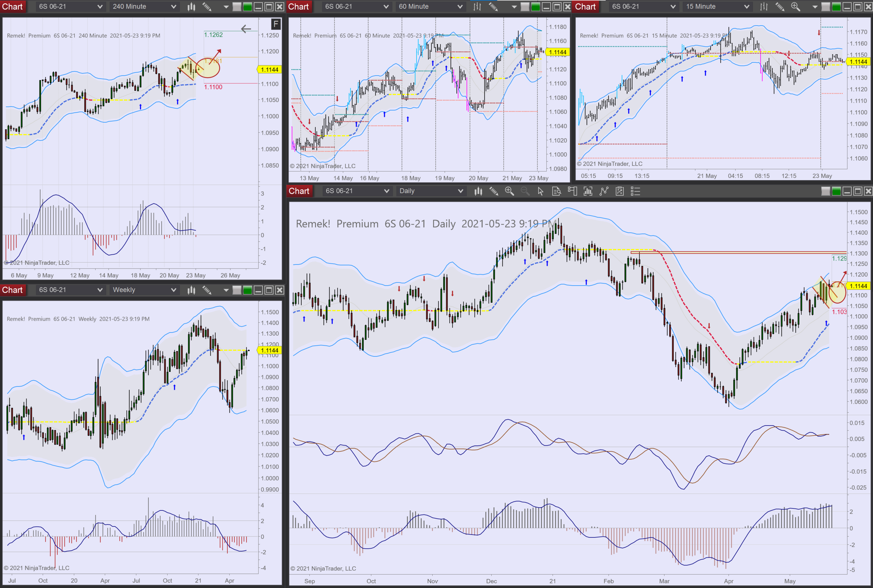This screenshot has height=588, width=873.
Task: Open Drawing Tools pencil in Daily chart
Action: coord(493,191)
